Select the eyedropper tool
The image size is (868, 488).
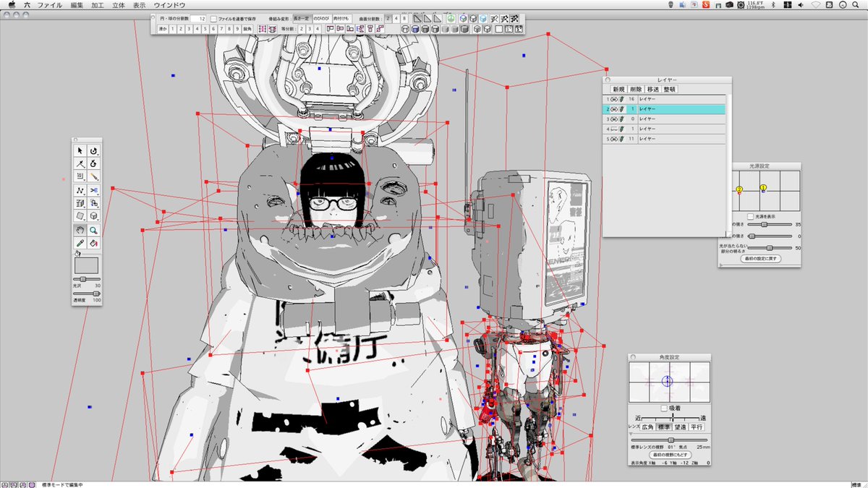80,242
